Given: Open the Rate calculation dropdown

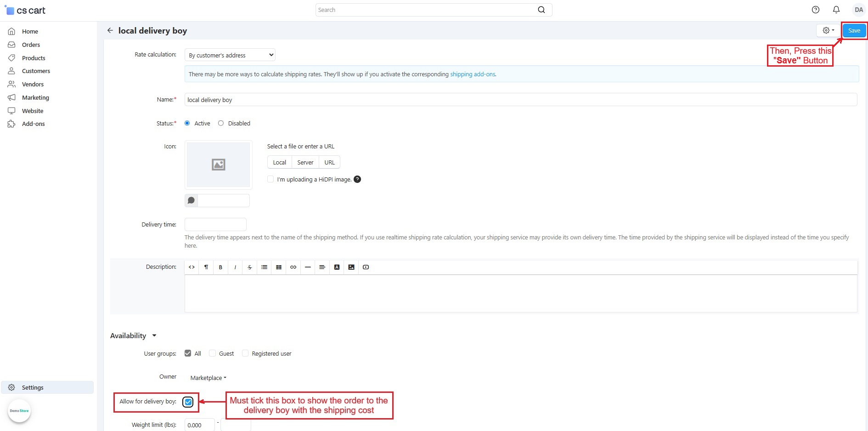Looking at the screenshot, I should (230, 55).
